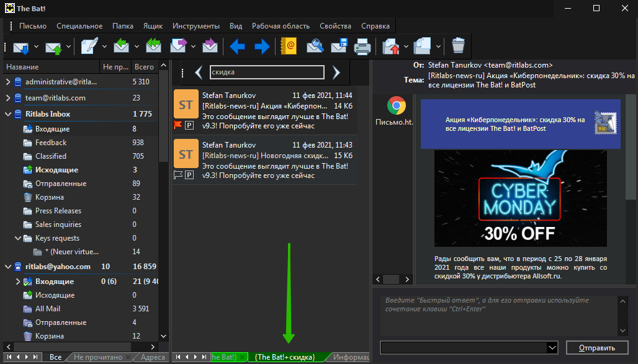
Task: Click the Reply All double green arrow icon
Action: click(x=153, y=45)
